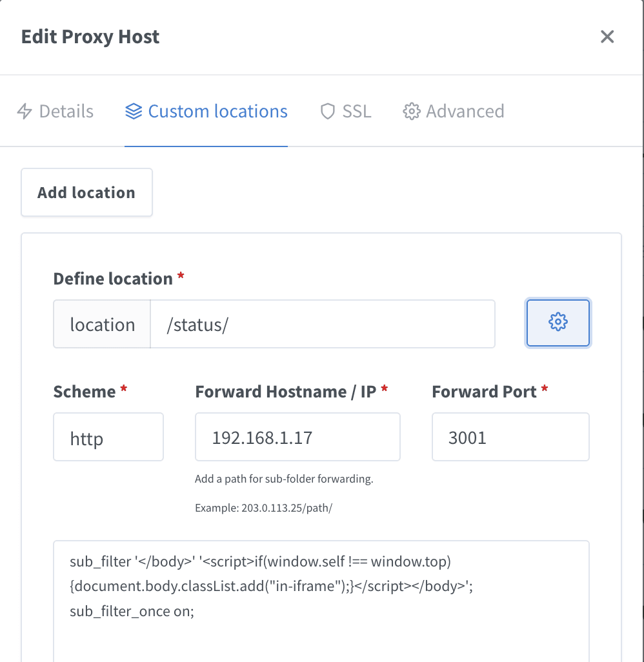The image size is (644, 662).
Task: Click the gear icon beside Advanced
Action: coord(411,111)
